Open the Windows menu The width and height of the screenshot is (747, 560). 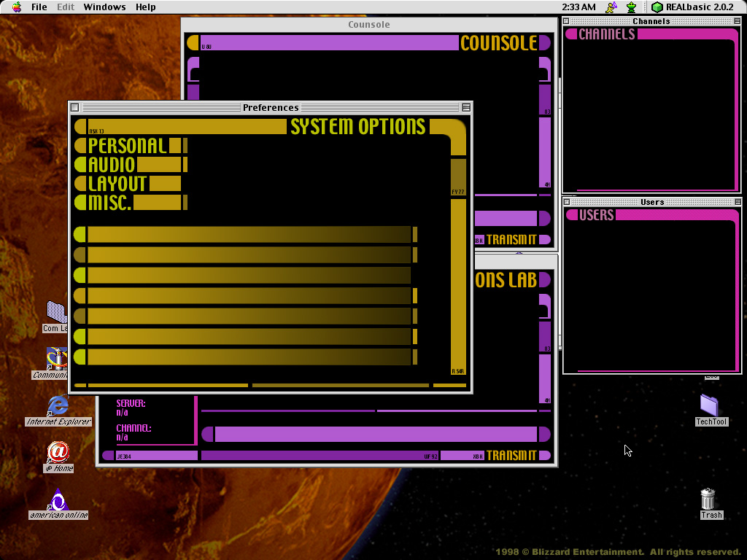(104, 7)
